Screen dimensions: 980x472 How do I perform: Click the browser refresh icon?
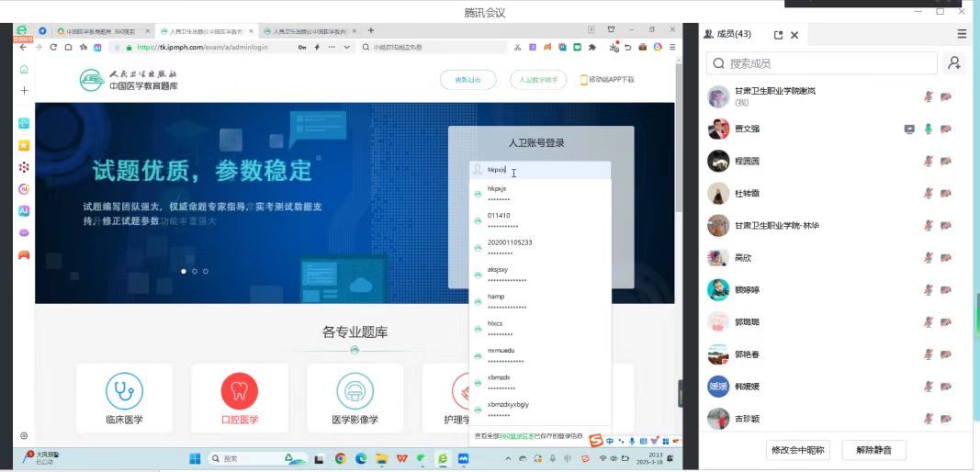click(x=53, y=47)
